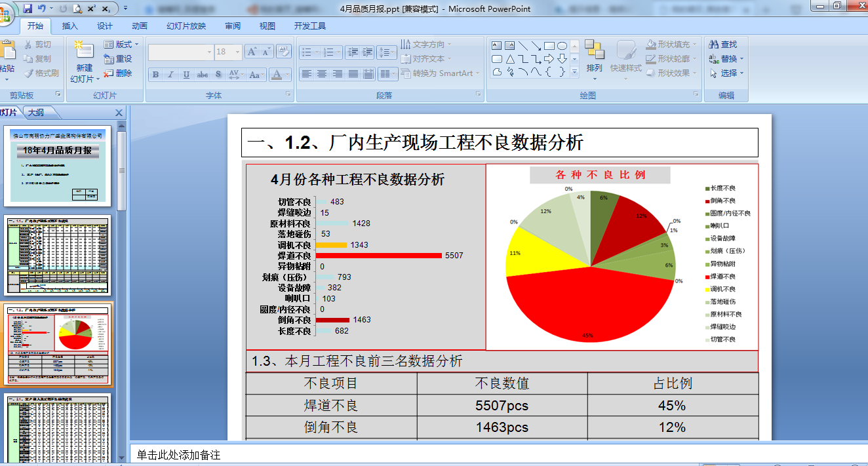Toggle Italic formatting
The height and width of the screenshot is (466, 868).
tap(170, 74)
